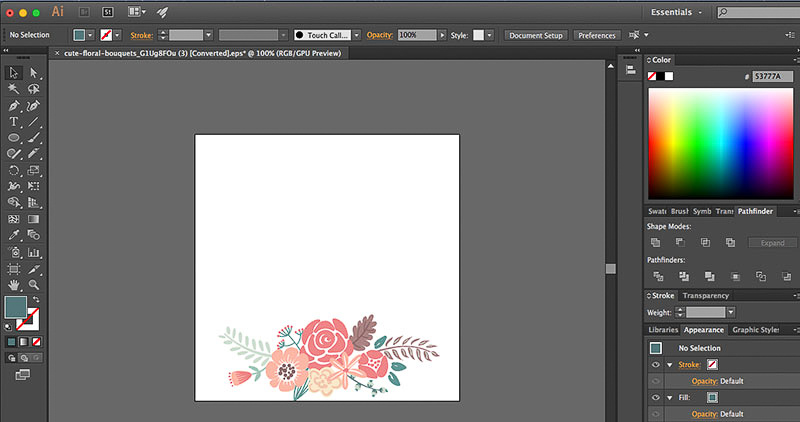Select the Width/Warp tool
This screenshot has height=422, width=800.
tap(14, 186)
